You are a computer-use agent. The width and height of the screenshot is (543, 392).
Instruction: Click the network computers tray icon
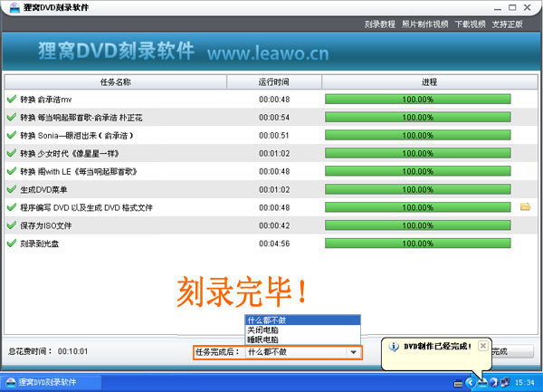505,383
